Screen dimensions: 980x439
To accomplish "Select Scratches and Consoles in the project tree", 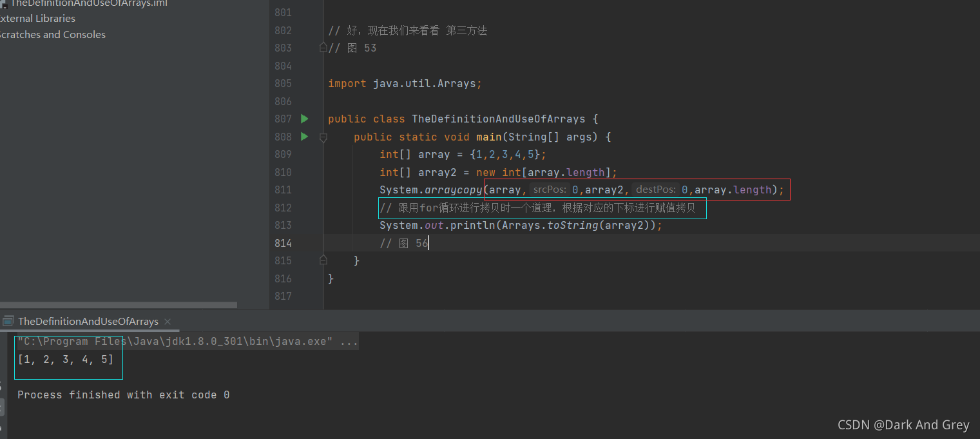I will [52, 35].
